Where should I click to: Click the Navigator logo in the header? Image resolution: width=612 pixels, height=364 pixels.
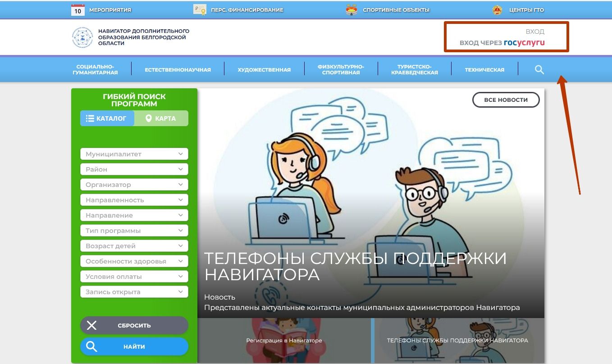[82, 37]
